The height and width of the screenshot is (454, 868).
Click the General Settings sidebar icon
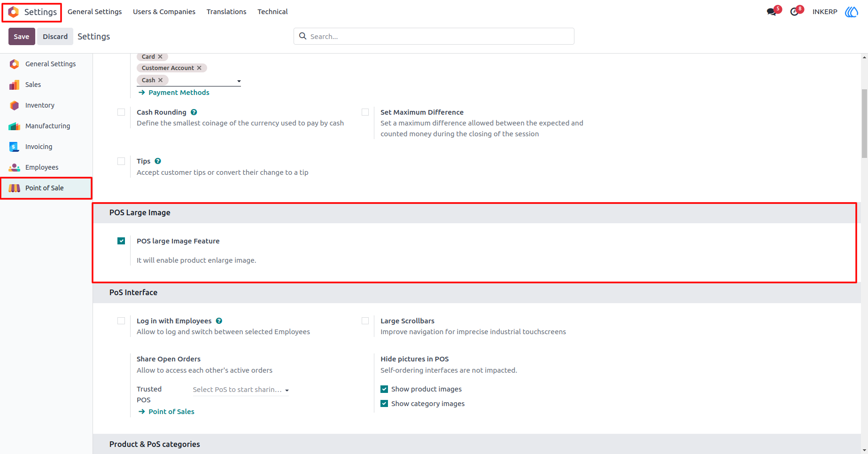coord(15,64)
